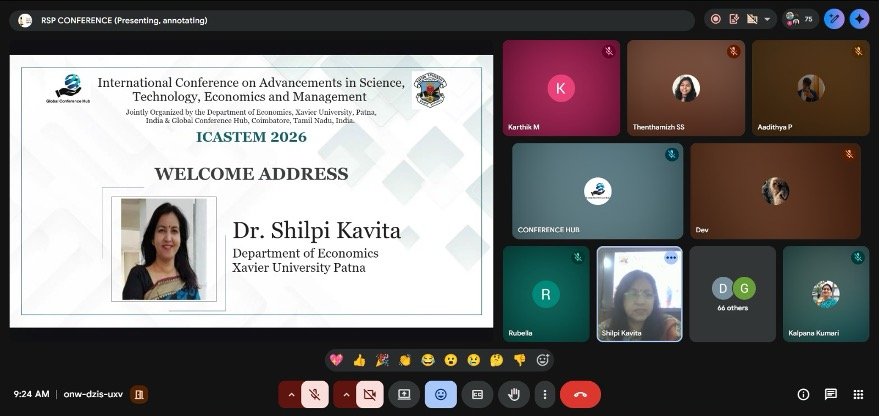This screenshot has width=880, height=416.
Task: Leave the call with red hang-up button
Action: click(x=580, y=395)
